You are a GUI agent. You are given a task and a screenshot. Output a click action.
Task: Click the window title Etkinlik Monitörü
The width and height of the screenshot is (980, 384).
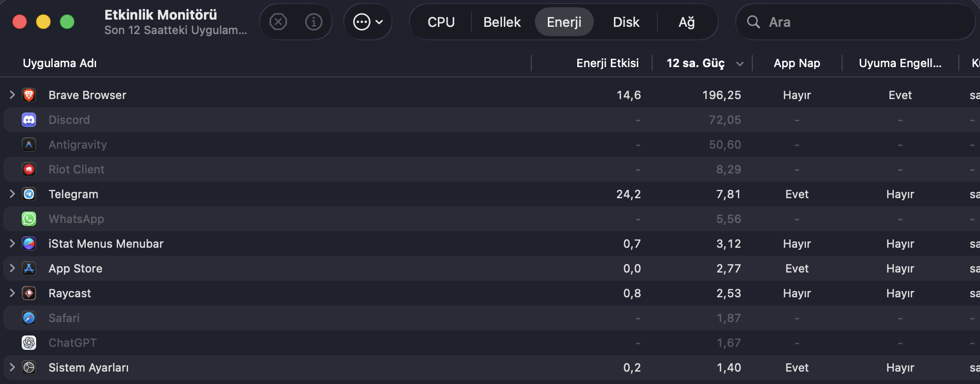click(x=161, y=14)
